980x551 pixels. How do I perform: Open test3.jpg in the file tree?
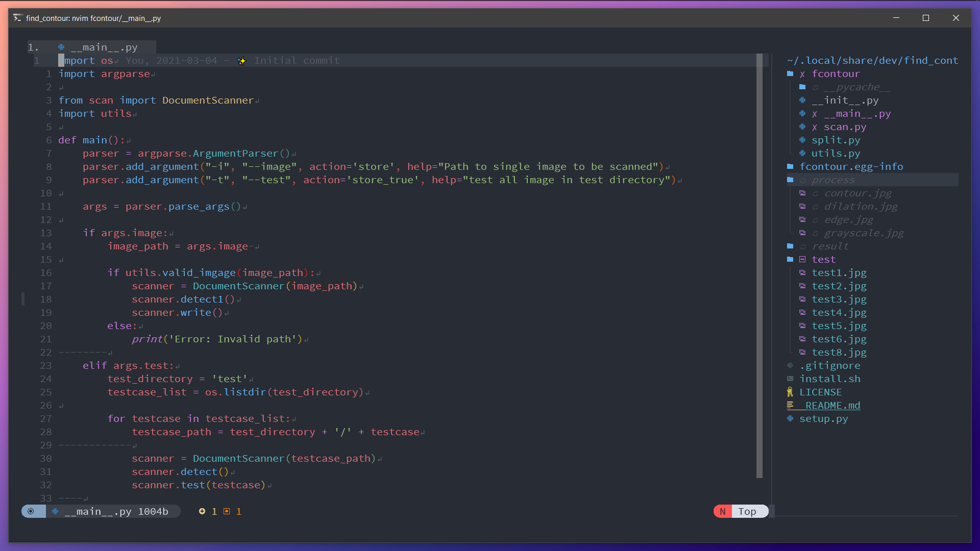point(839,299)
